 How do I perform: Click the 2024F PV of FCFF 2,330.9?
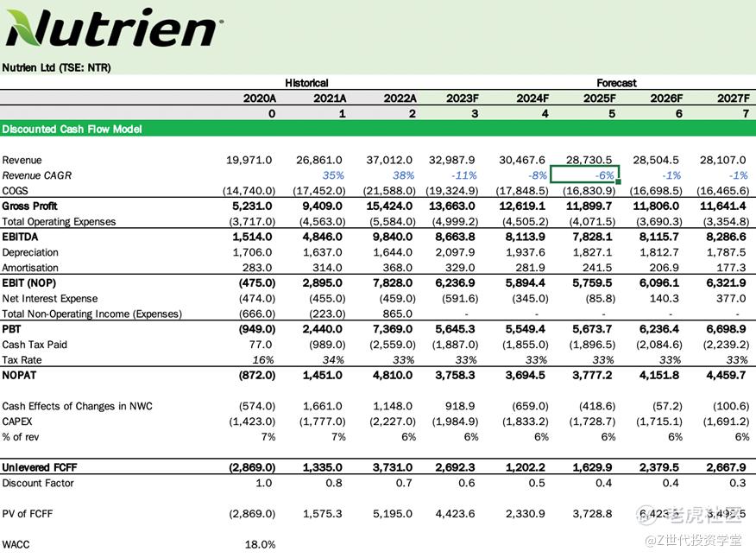click(525, 514)
